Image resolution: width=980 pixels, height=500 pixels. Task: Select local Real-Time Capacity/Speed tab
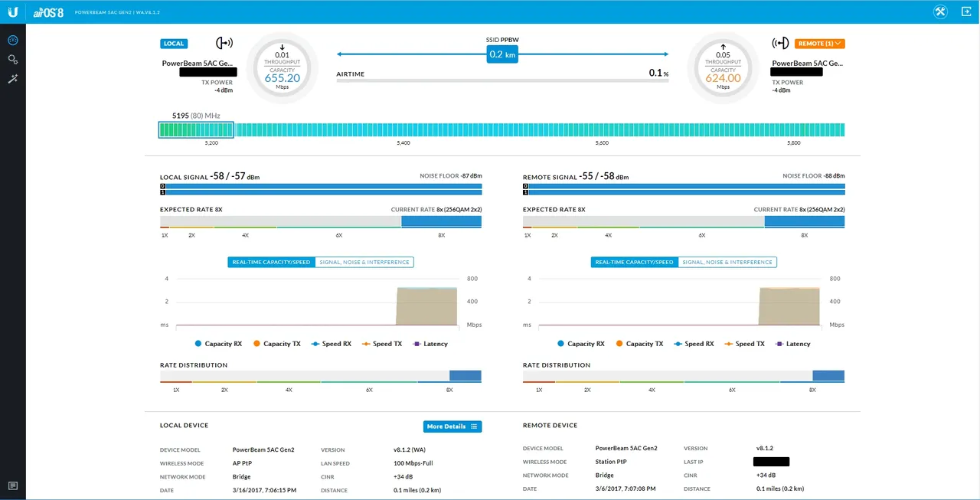[x=271, y=262]
